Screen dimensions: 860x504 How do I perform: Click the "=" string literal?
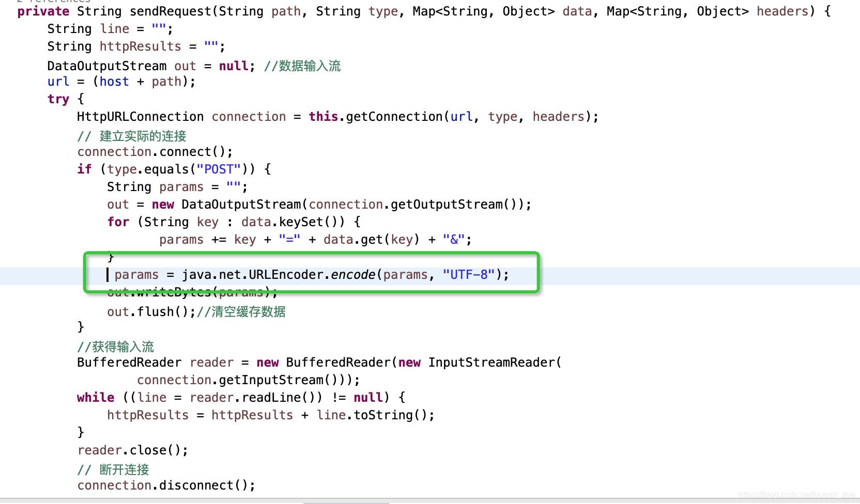point(289,240)
